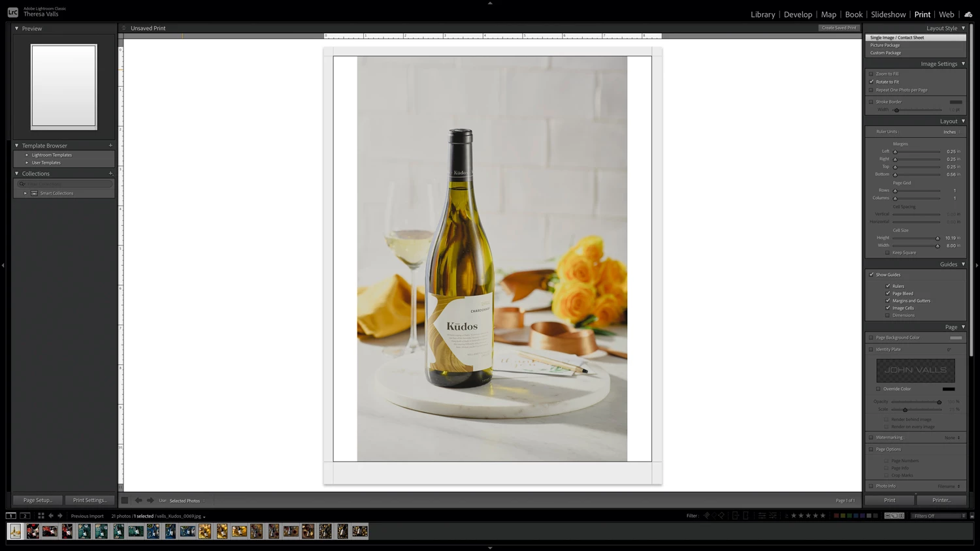
Task: Filter by fifth star rating
Action: point(823,516)
